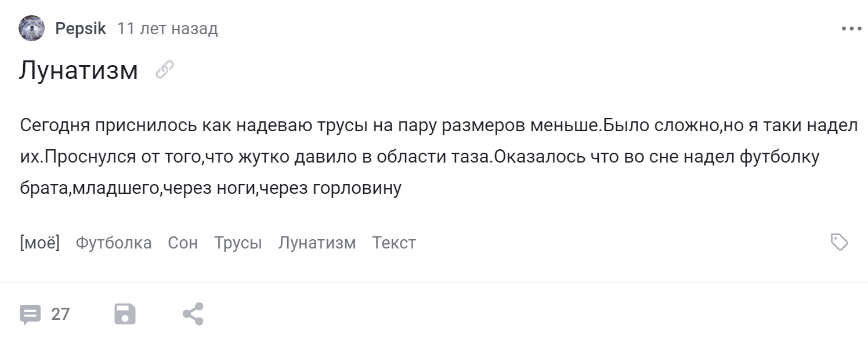Click the '11 лет назад' timestamp
Image resolution: width=868 pixels, height=342 pixels.
[x=167, y=28]
